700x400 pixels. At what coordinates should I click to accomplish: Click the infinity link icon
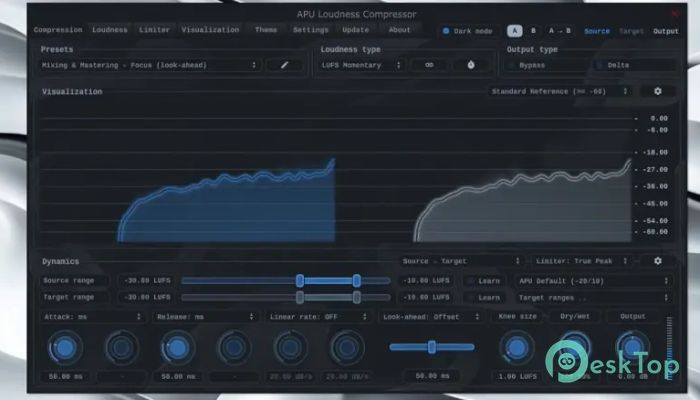tap(428, 65)
